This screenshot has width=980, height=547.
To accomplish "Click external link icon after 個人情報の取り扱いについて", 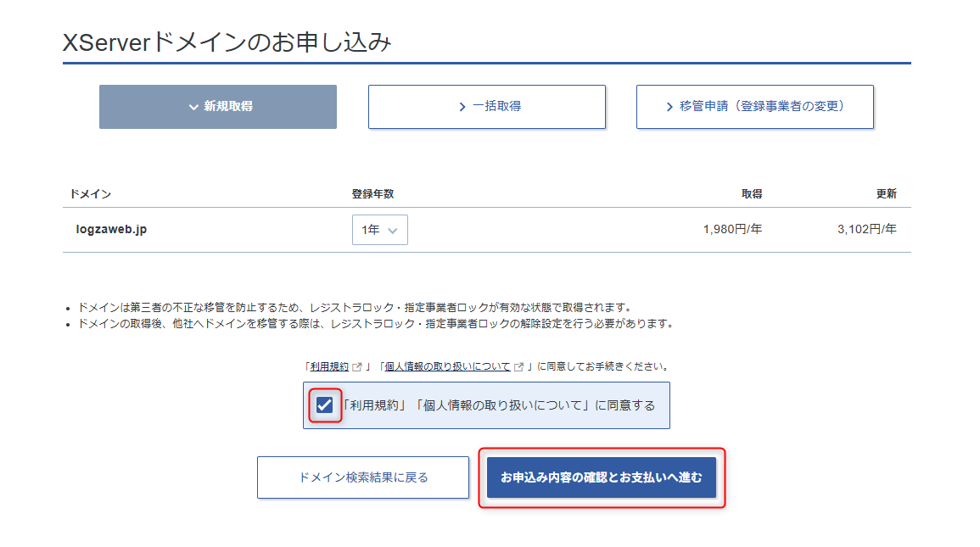I will pyautogui.click(x=518, y=367).
